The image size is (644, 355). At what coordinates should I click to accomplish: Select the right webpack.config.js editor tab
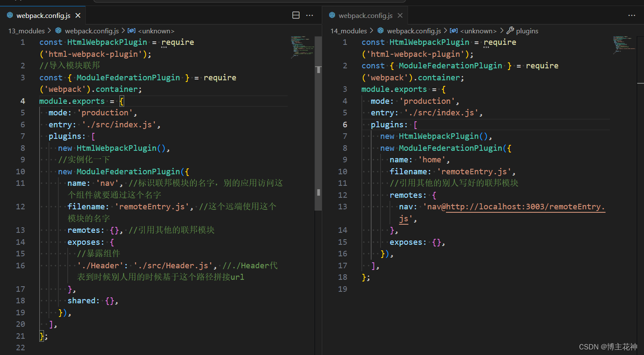(365, 15)
